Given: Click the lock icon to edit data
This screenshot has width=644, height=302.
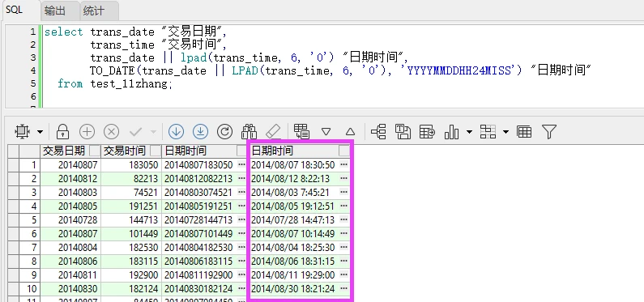Looking at the screenshot, I should pos(62,132).
